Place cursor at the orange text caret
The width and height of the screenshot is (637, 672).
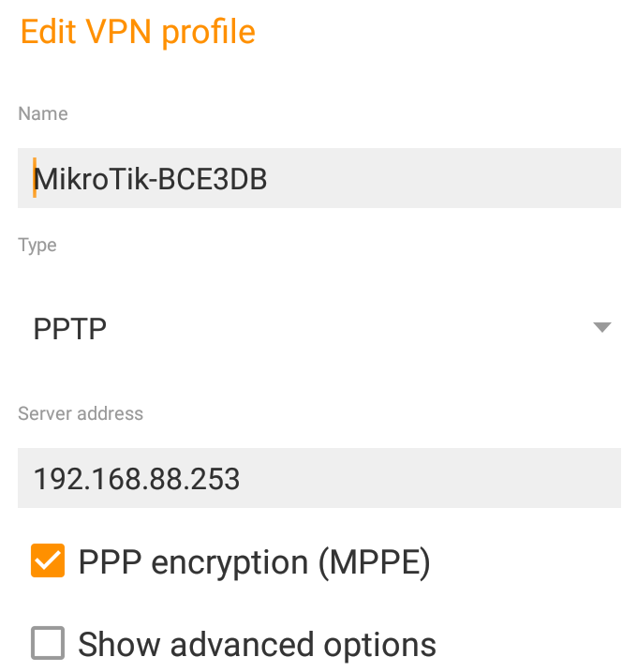tap(35, 177)
